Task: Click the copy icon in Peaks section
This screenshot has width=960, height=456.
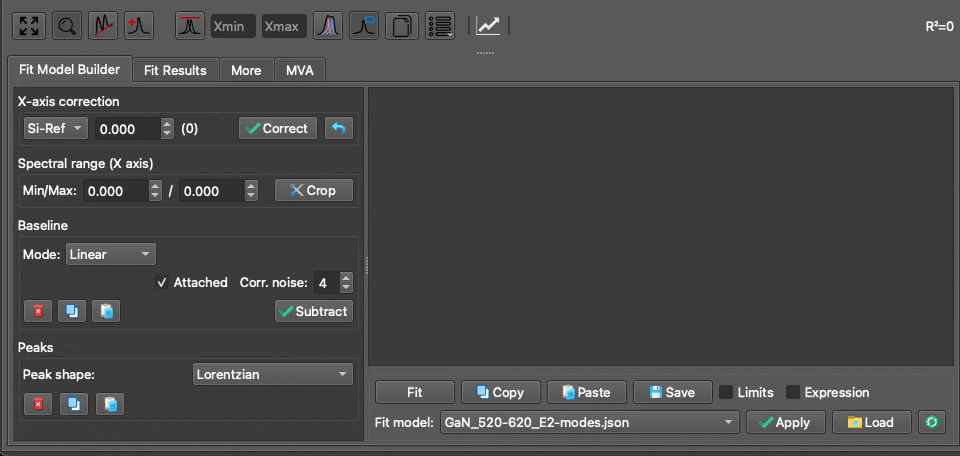Action: coord(74,404)
